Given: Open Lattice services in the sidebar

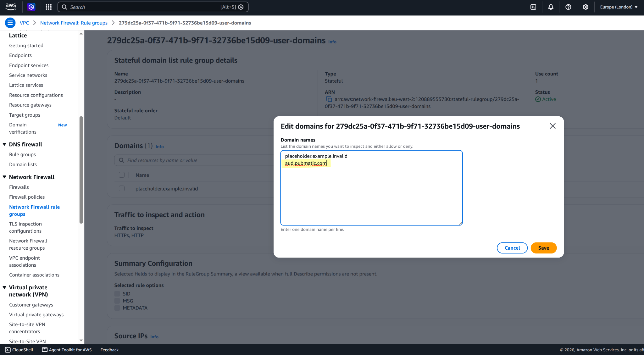Looking at the screenshot, I should pyautogui.click(x=26, y=85).
